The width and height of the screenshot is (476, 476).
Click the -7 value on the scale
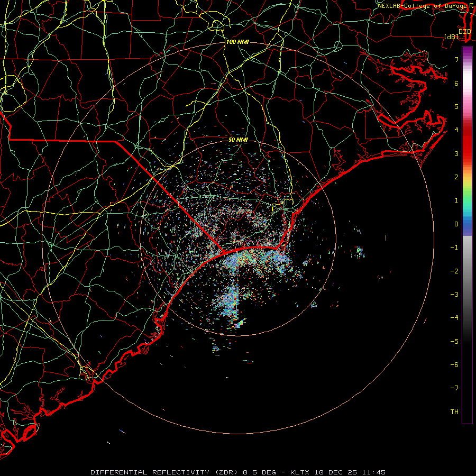click(x=454, y=388)
